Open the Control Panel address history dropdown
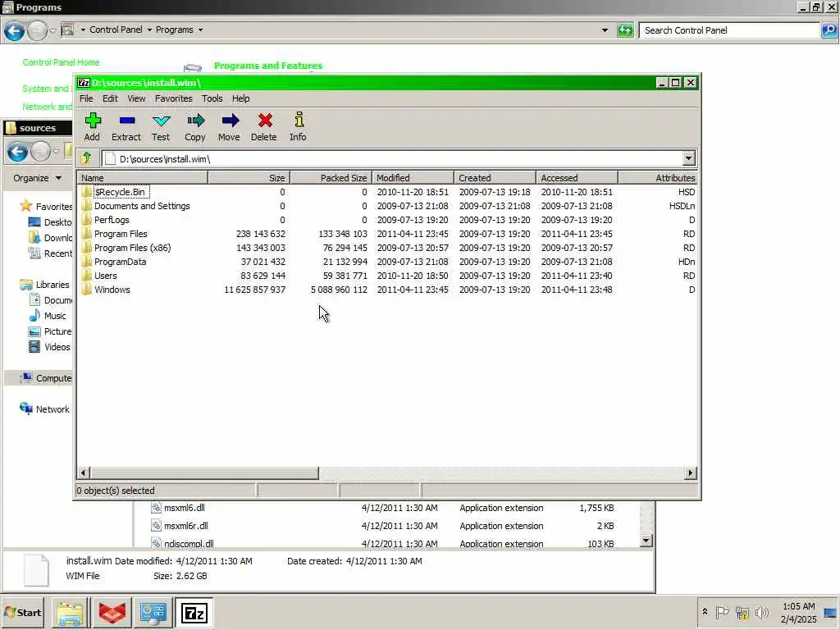Image resolution: width=840 pixels, height=630 pixels. coord(605,30)
